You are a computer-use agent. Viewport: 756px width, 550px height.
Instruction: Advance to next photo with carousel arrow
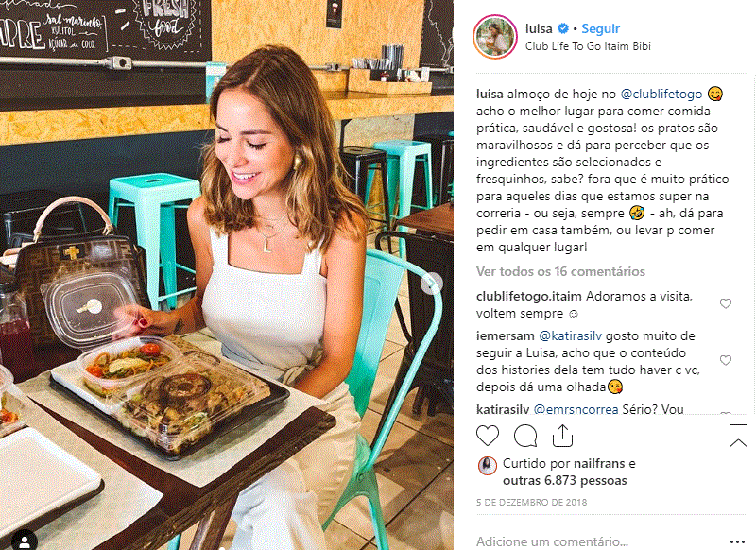(431, 284)
